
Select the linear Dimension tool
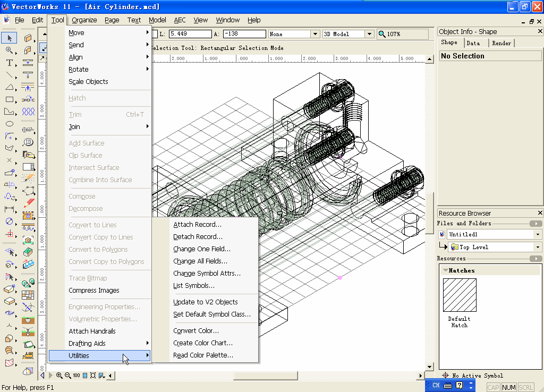pyautogui.click(x=10, y=209)
